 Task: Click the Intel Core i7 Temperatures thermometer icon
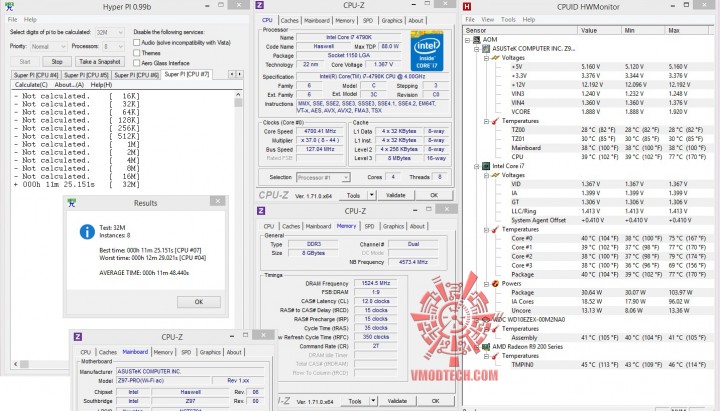495,229
